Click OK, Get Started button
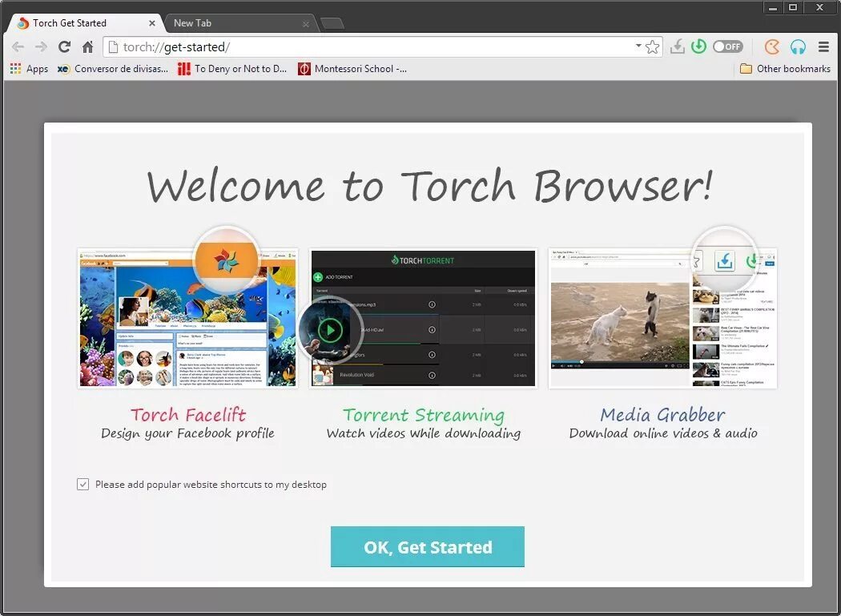Viewport: 841px width, 616px height. [428, 547]
